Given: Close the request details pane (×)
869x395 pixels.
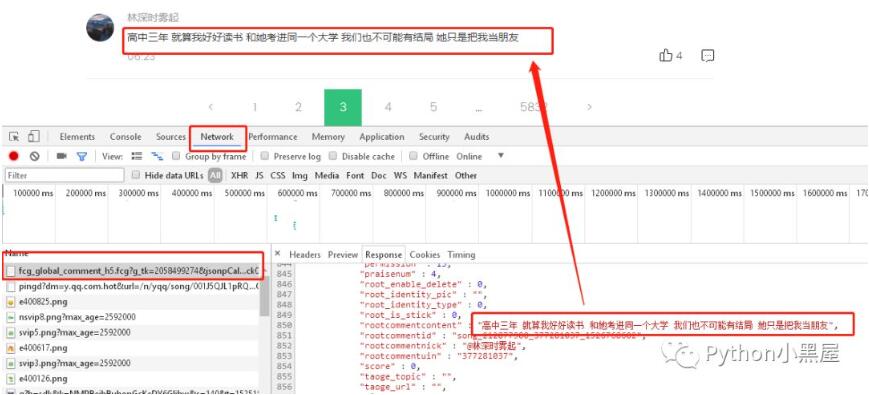Looking at the screenshot, I should [278, 254].
